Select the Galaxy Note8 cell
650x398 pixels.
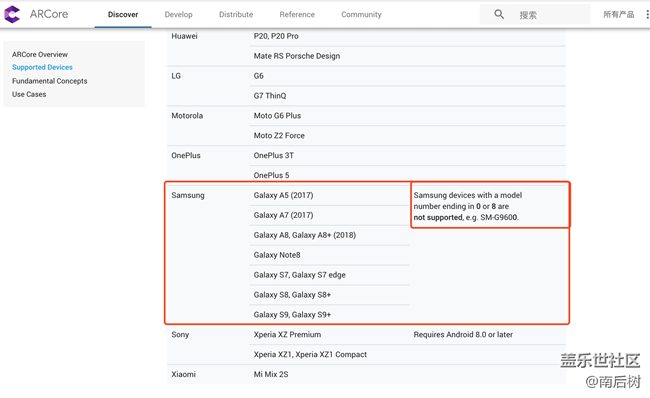(x=277, y=255)
